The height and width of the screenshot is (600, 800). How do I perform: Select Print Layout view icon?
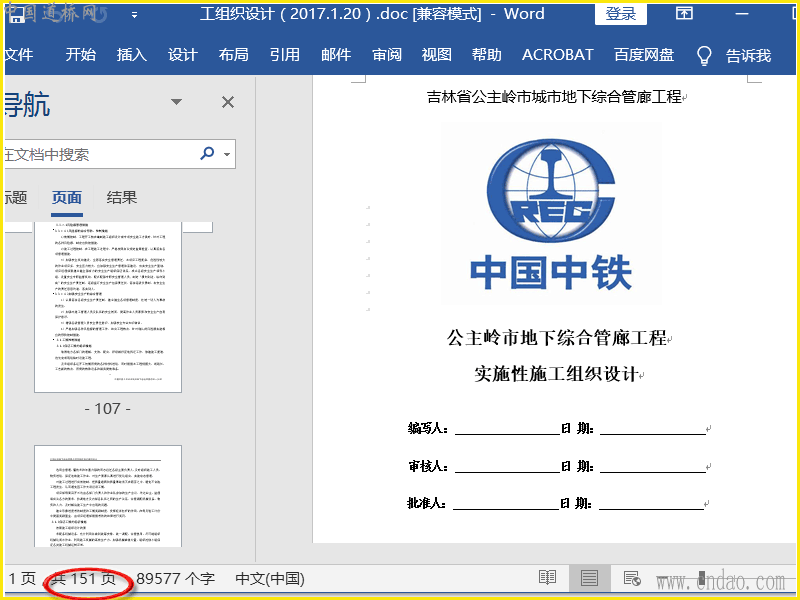pyautogui.click(x=589, y=578)
